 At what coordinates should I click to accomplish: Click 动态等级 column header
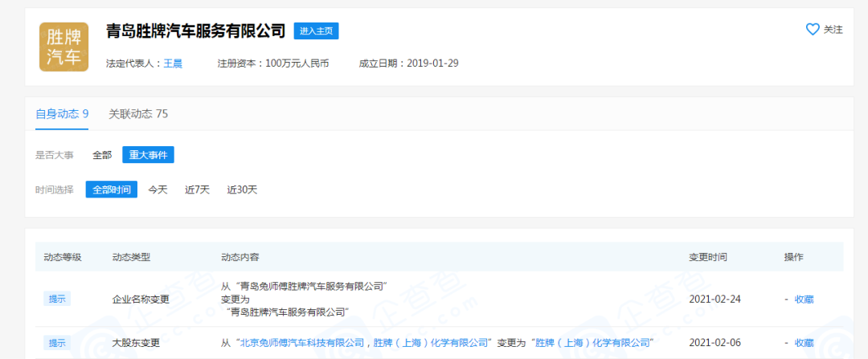pyautogui.click(x=63, y=257)
